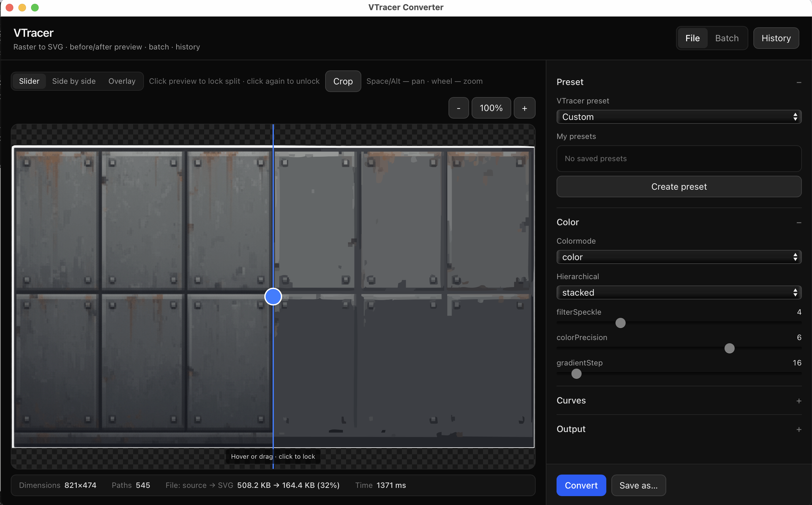The height and width of the screenshot is (505, 812).
Task: Switch to Slider preview mode
Action: click(29, 81)
